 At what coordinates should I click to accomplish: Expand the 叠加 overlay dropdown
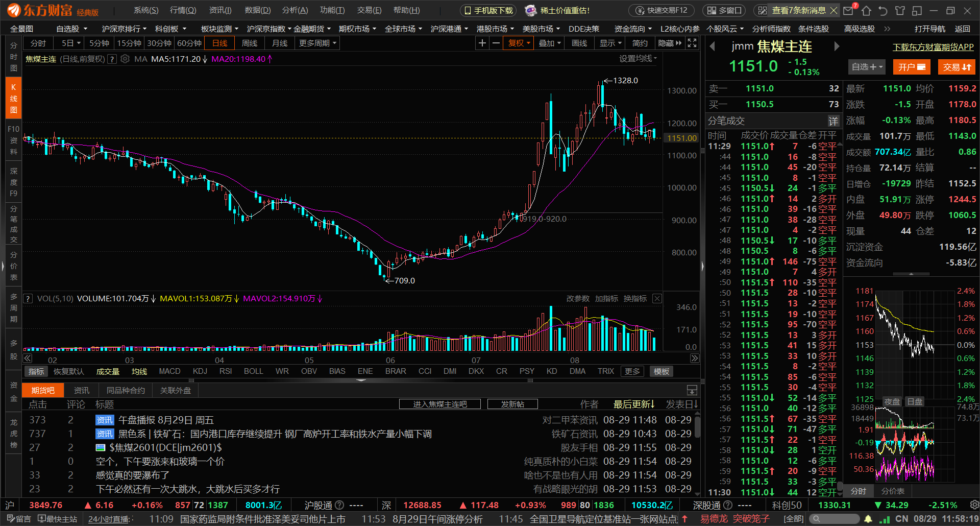point(550,43)
